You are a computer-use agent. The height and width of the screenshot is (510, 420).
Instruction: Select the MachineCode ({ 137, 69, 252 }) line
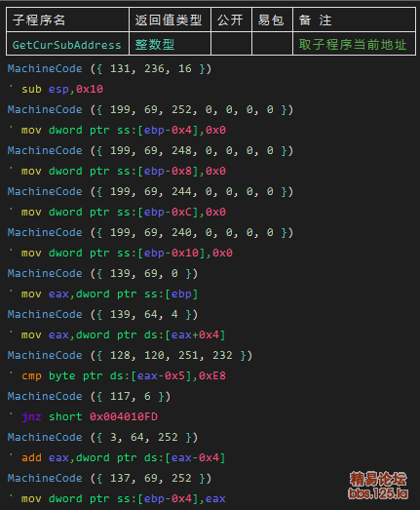click(109, 479)
